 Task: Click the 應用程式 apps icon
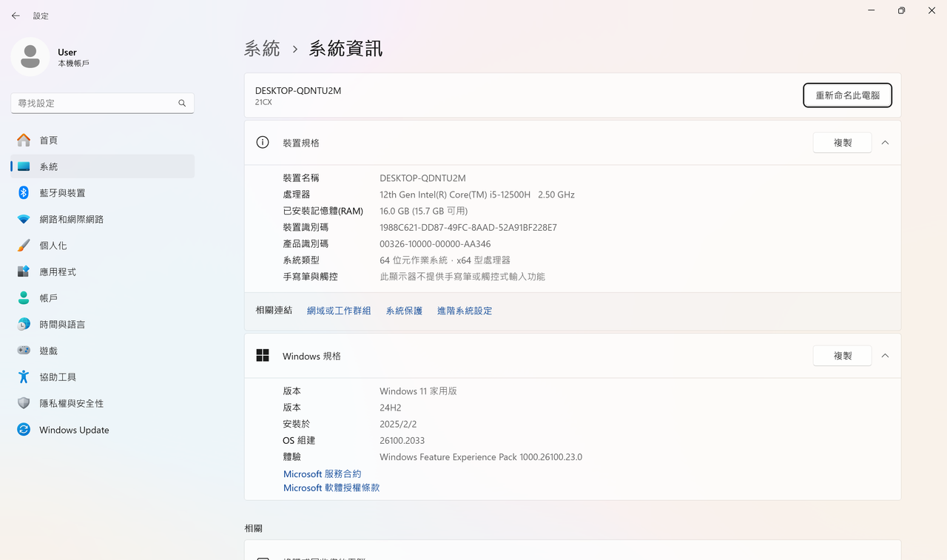click(x=24, y=271)
